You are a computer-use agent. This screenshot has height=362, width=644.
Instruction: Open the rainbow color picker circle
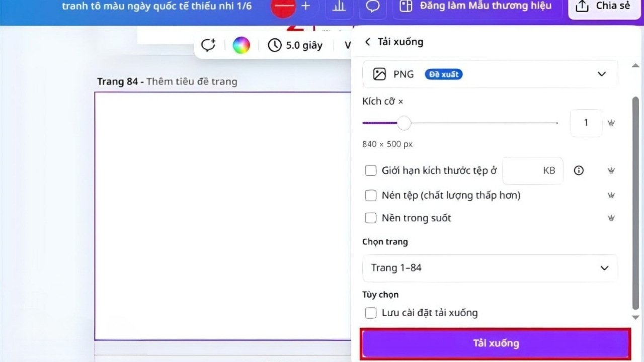click(x=241, y=45)
